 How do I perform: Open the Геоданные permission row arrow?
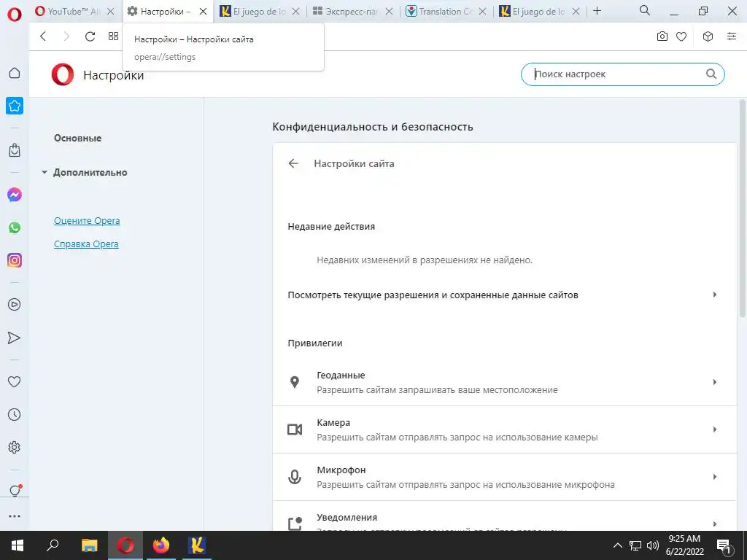pyautogui.click(x=715, y=382)
